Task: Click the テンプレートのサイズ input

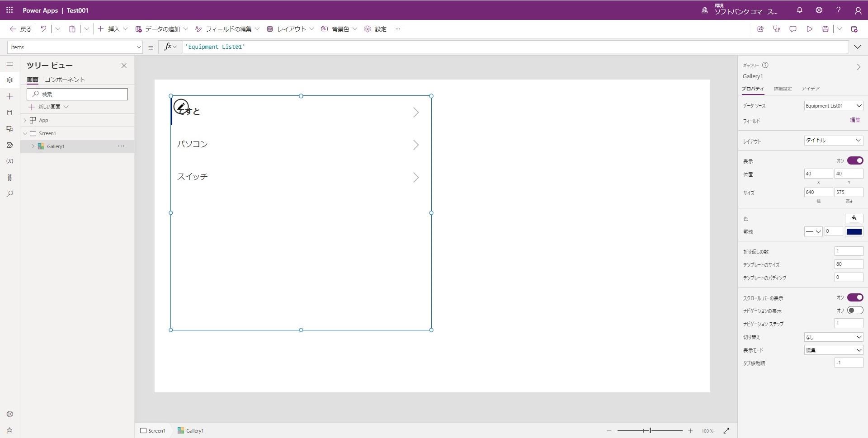Action: pos(849,264)
